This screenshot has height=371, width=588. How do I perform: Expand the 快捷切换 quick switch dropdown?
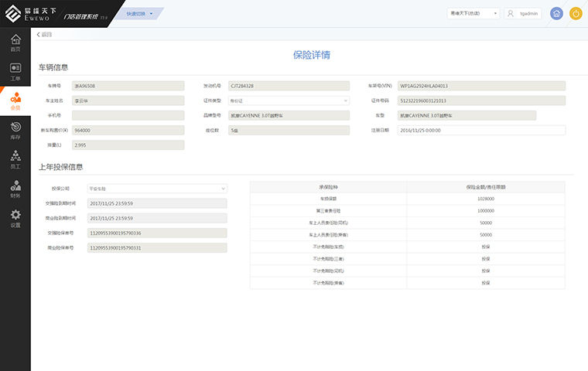point(140,13)
